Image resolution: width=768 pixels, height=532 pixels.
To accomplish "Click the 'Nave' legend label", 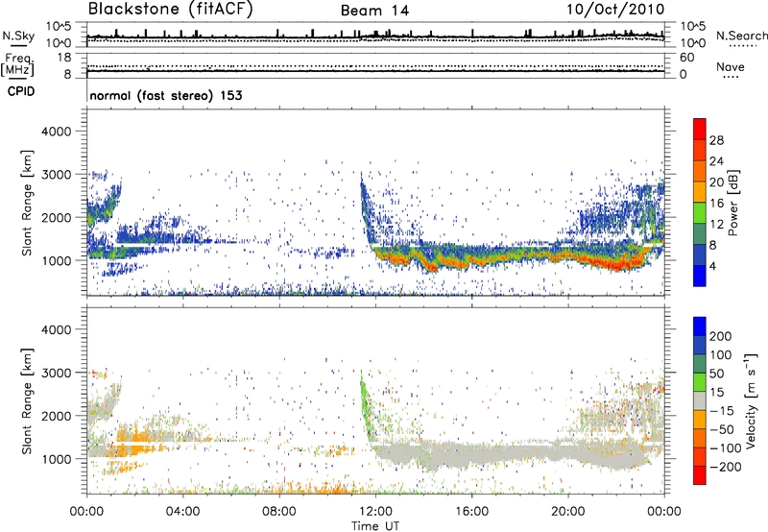I will [x=730, y=66].
